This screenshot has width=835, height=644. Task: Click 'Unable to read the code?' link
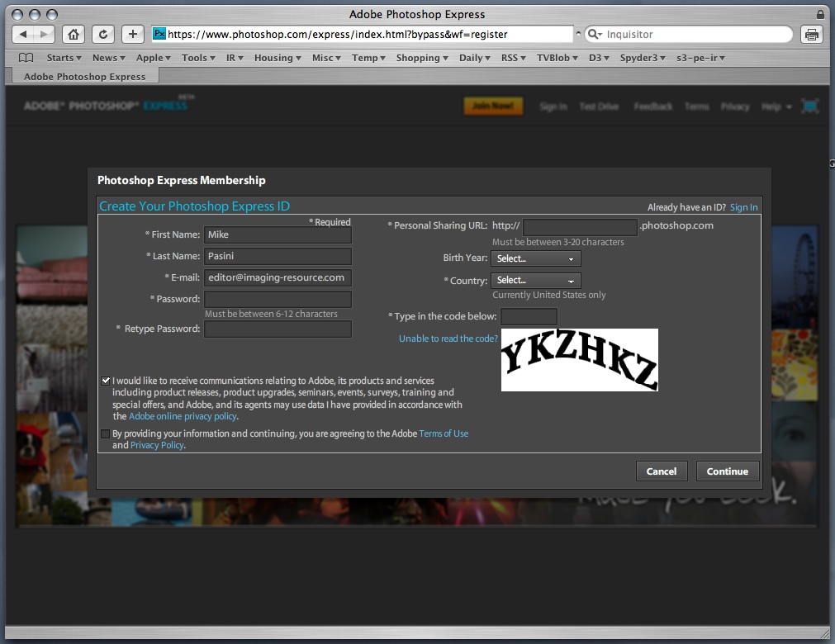click(448, 339)
